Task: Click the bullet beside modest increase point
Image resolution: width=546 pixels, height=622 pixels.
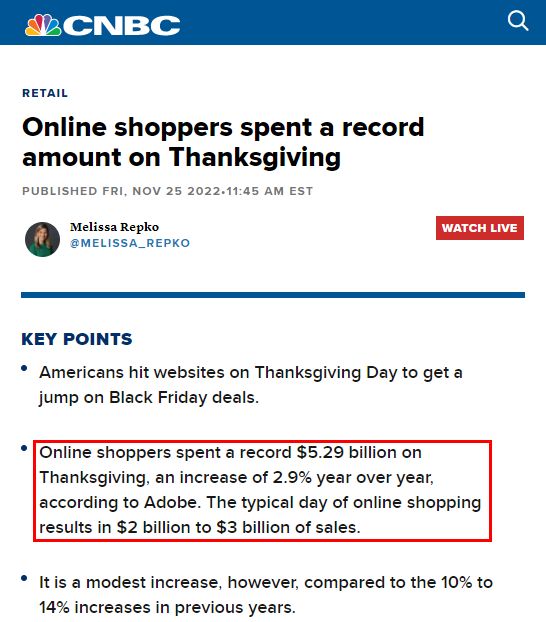Action: [x=24, y=578]
